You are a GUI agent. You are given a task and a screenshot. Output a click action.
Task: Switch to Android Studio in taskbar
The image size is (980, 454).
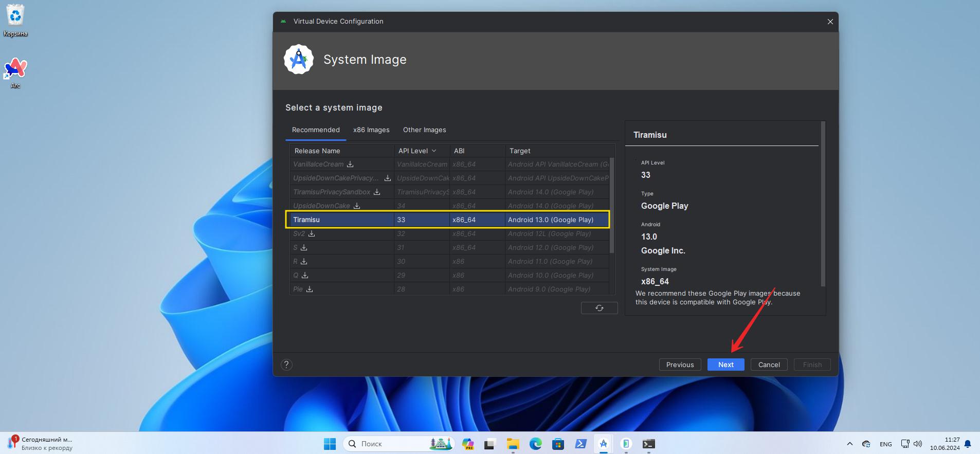pos(603,444)
